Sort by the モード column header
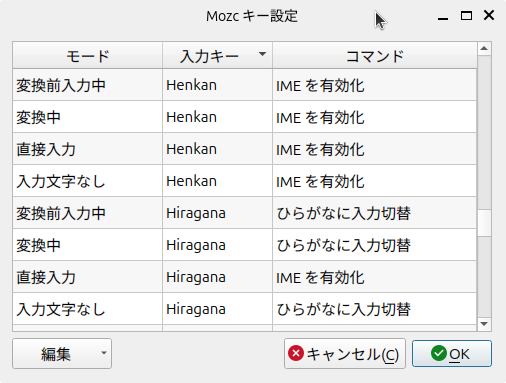 88,56
